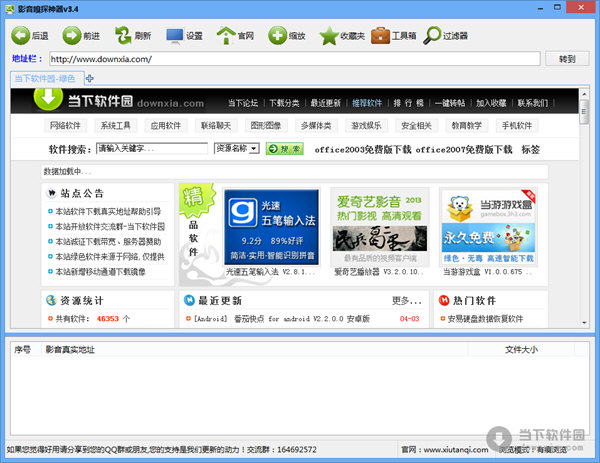Viewport: 600px width, 463px height.
Task: Select the 手机软件 category
Action: (x=517, y=126)
